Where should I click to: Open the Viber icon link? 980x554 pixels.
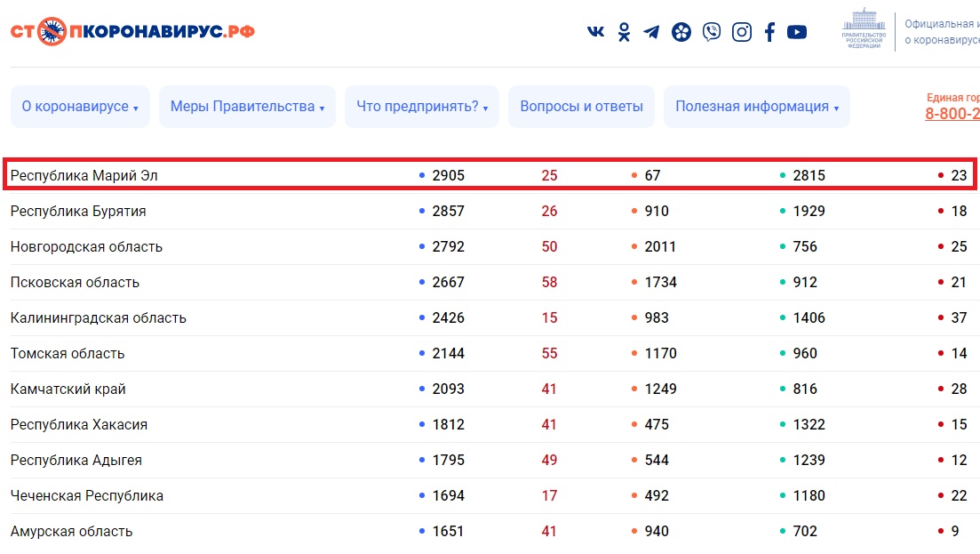(711, 32)
